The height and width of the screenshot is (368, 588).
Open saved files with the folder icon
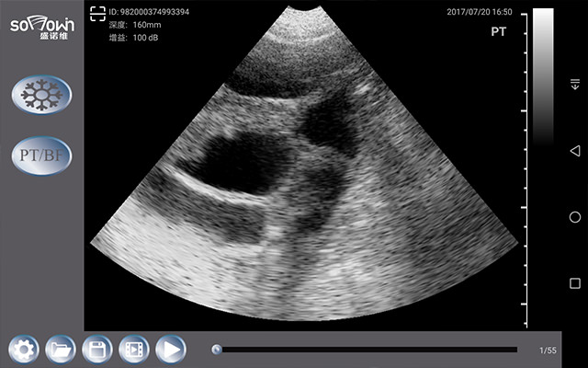60,350
